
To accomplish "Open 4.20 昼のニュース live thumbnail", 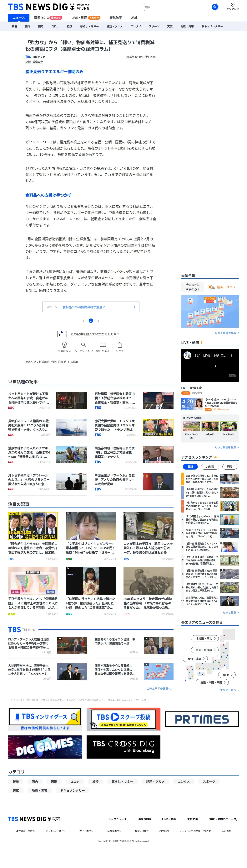I will point(192,404).
